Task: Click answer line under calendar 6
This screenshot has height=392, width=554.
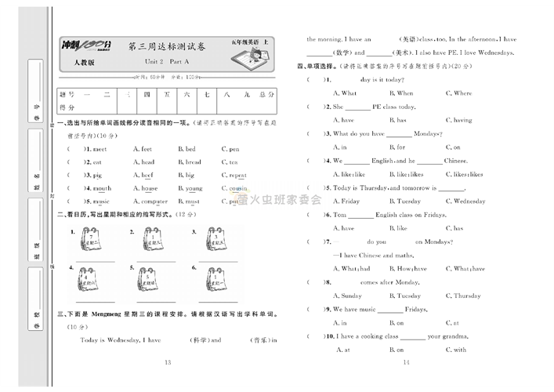Action: (x=218, y=302)
